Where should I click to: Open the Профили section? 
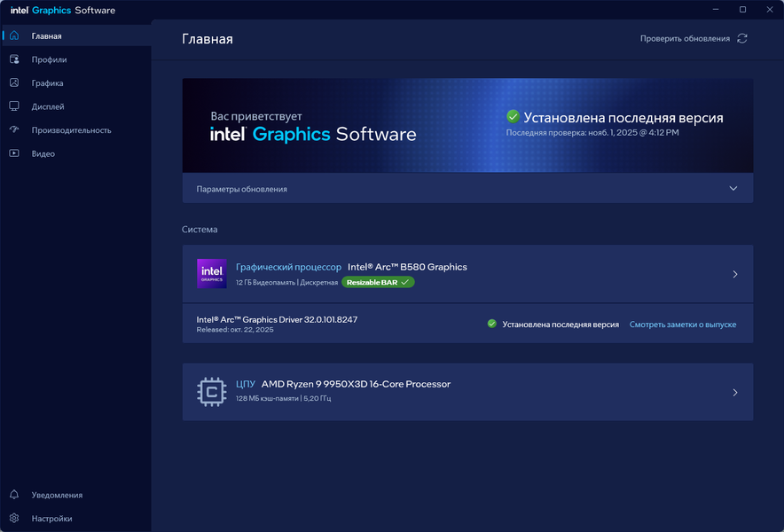click(x=76, y=59)
